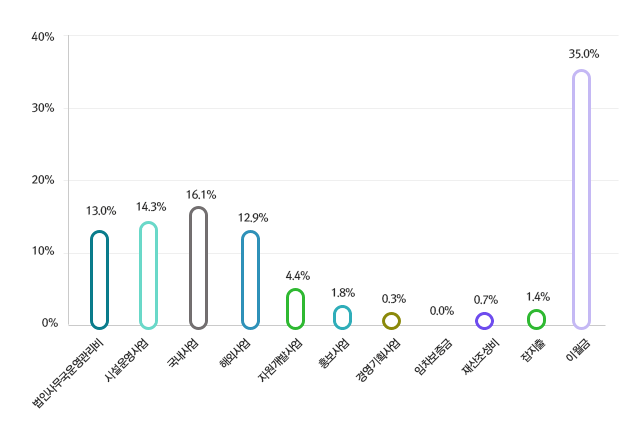Click the 40% y-axis label
Image resolution: width=629 pixels, height=424 pixels.
(44, 37)
